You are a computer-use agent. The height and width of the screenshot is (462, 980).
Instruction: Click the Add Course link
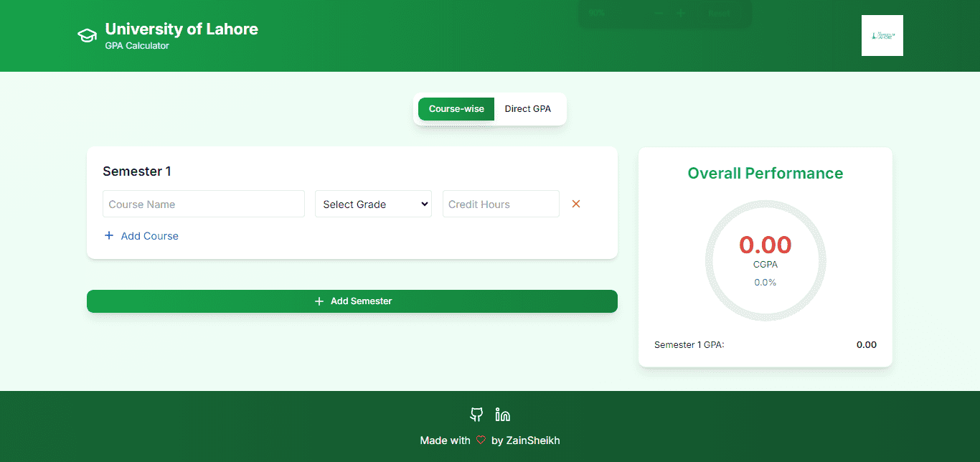[x=141, y=236]
